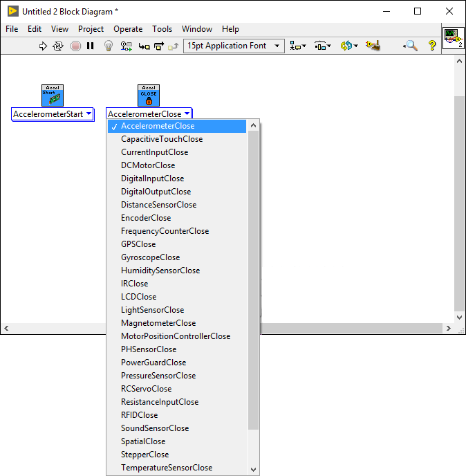Choose LCDClose from the list
Viewport: 466px width, 476px height.
[x=177, y=297]
